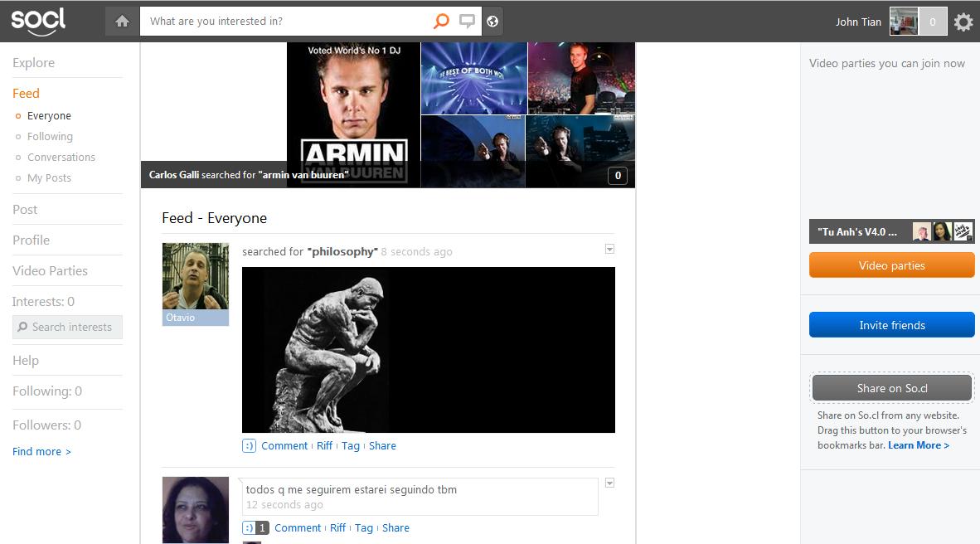Select the Conversations feed filter
Image resolution: width=980 pixels, height=544 pixels.
point(61,157)
